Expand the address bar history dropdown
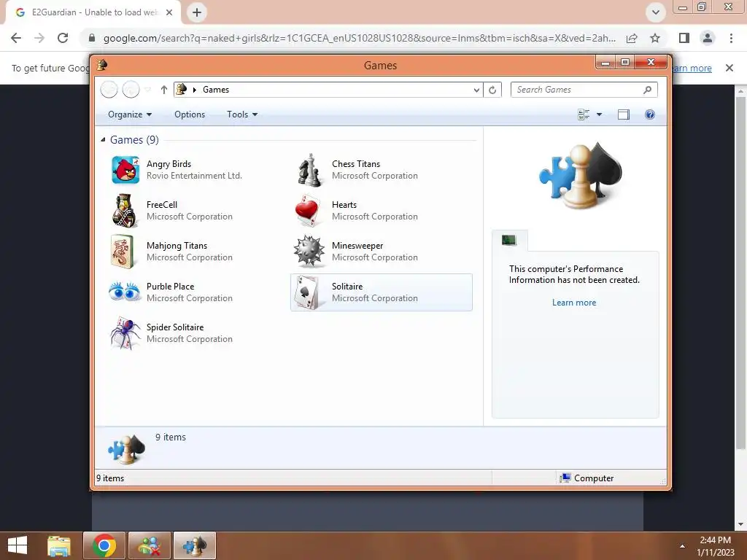The height and width of the screenshot is (560, 747). [x=476, y=90]
